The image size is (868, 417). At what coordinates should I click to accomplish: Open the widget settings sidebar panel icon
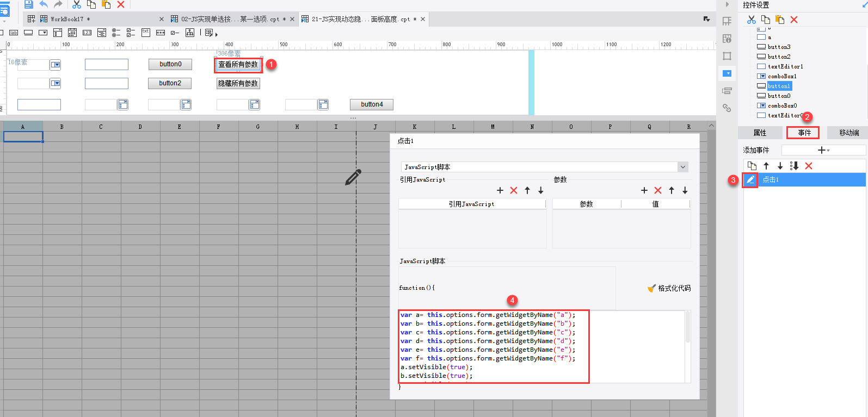tap(727, 73)
